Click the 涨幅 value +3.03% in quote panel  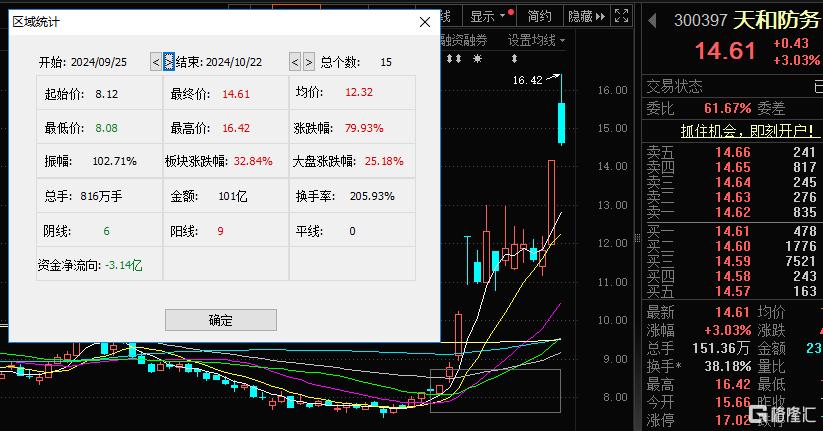pos(727,330)
